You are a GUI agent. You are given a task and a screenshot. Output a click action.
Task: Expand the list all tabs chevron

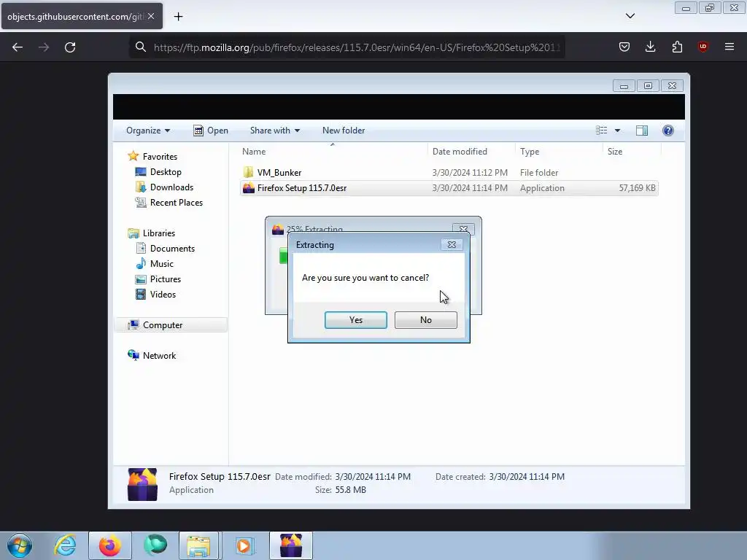[x=630, y=16]
